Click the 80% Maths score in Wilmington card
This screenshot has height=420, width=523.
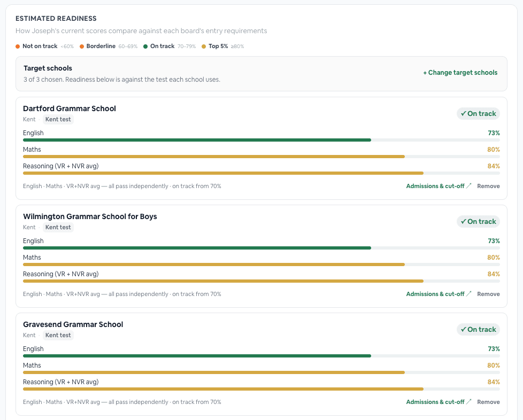(494, 258)
